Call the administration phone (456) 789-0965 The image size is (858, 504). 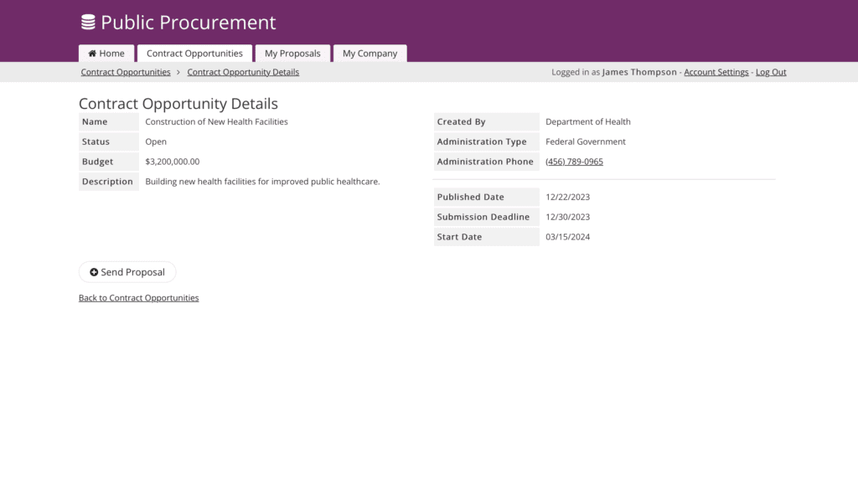(574, 162)
